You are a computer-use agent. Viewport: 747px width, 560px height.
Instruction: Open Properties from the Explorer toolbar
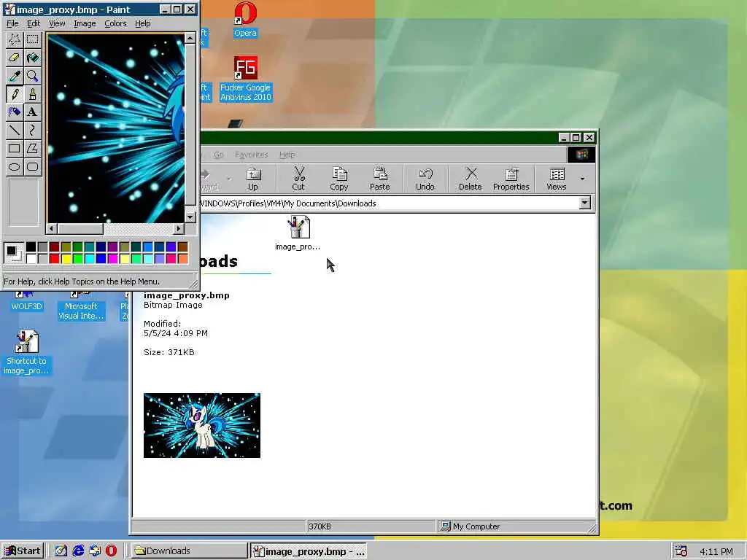coord(511,179)
